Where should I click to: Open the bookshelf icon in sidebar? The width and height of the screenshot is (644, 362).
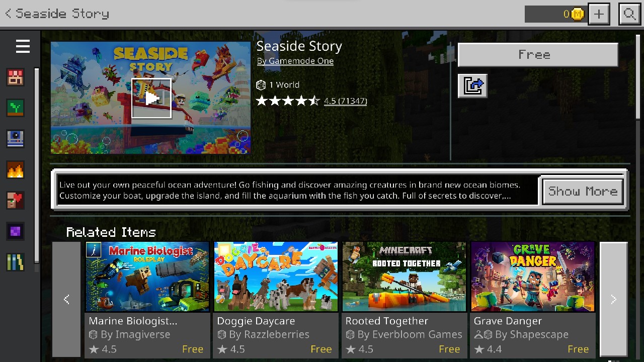pos(15,262)
